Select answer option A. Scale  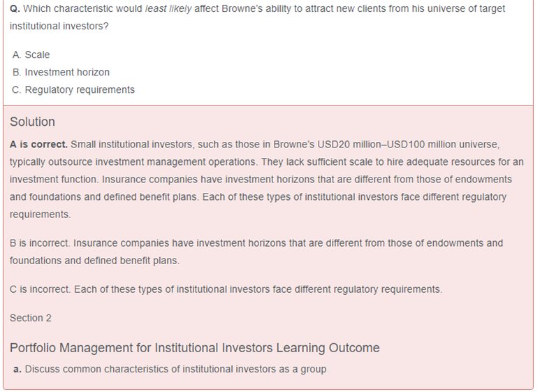(31, 55)
